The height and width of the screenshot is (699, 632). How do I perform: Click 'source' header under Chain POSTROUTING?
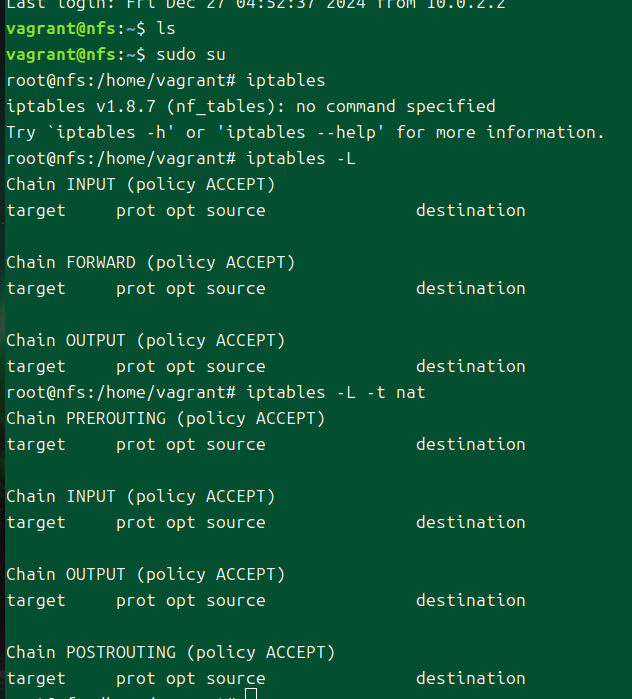(235, 678)
